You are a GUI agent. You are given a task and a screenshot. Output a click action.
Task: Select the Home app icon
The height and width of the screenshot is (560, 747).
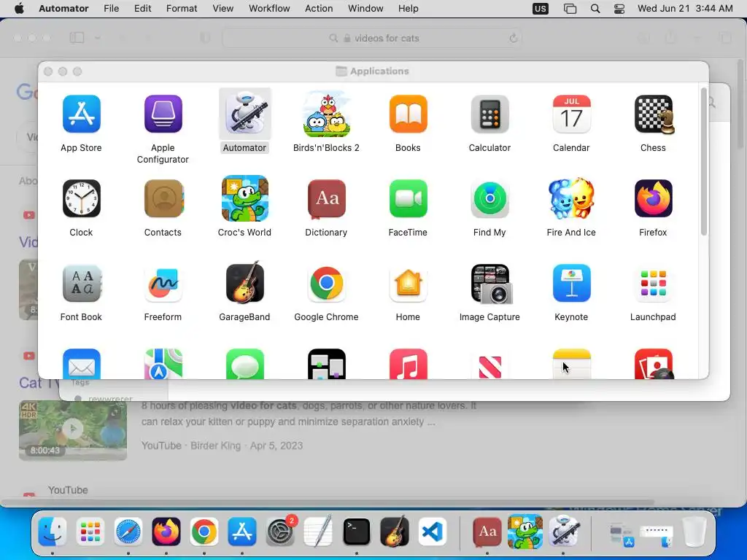(x=409, y=284)
